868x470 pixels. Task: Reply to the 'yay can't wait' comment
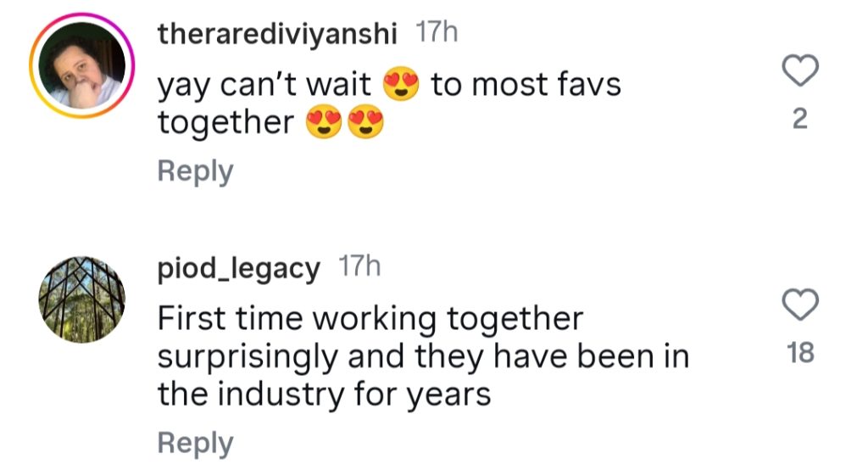coord(195,171)
